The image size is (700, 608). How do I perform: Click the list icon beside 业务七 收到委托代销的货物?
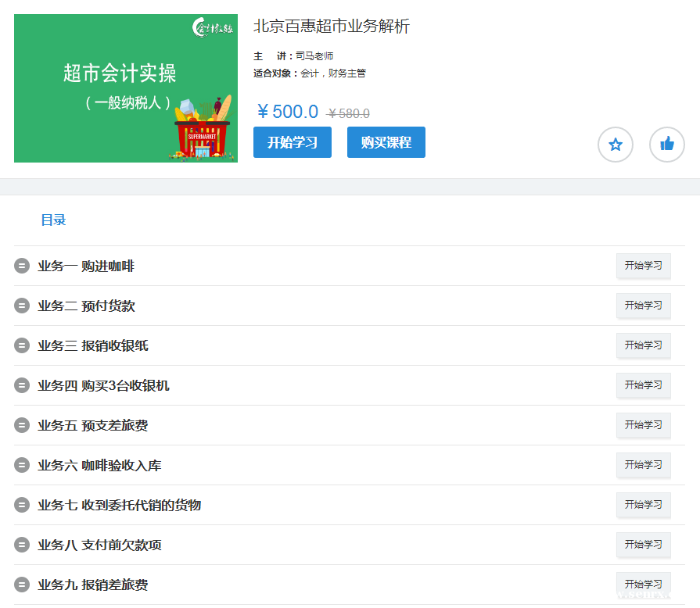[x=22, y=506]
